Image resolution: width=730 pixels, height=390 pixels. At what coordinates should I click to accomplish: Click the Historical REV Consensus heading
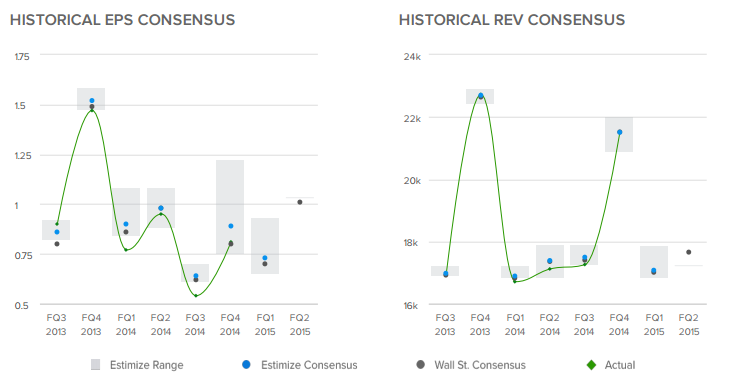pyautogui.click(x=512, y=20)
